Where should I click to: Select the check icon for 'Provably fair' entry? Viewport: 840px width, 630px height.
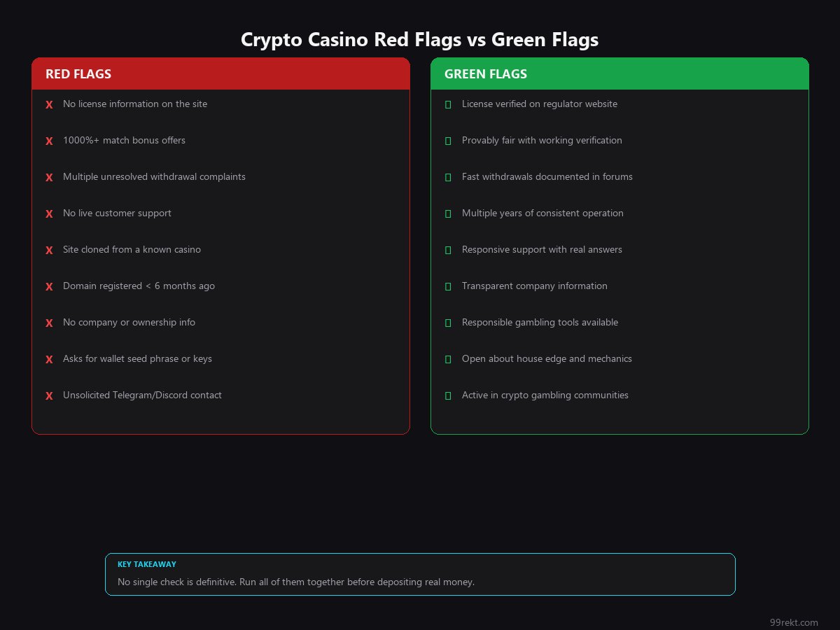coord(448,141)
